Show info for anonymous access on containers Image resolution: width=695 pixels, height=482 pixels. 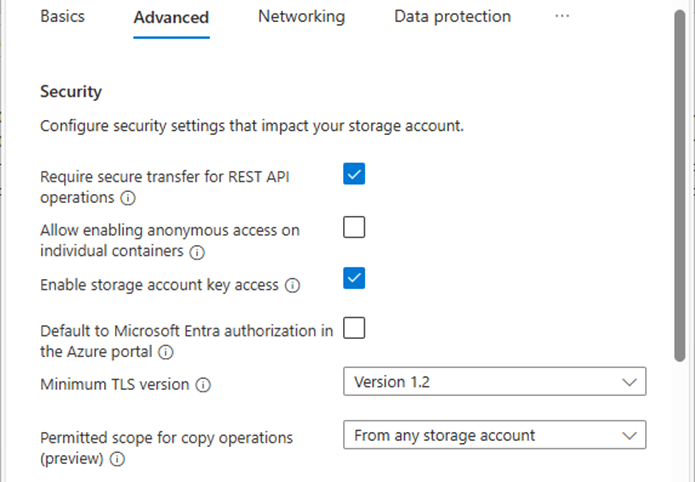[x=197, y=252]
